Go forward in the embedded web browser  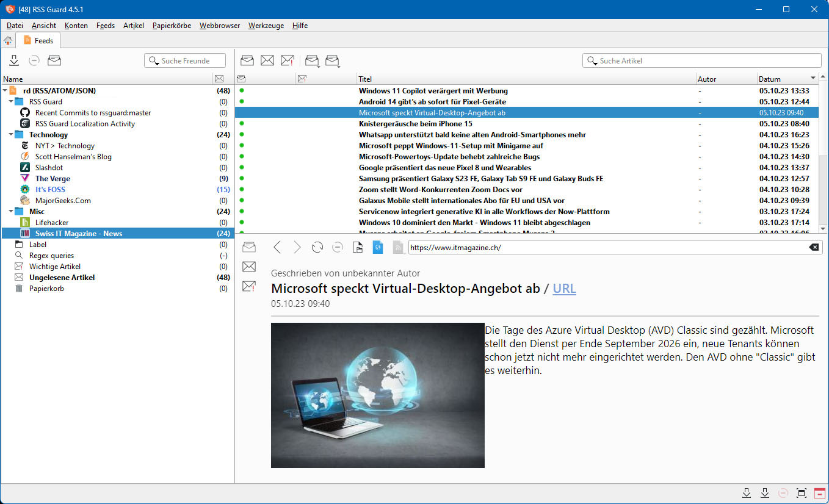point(297,247)
